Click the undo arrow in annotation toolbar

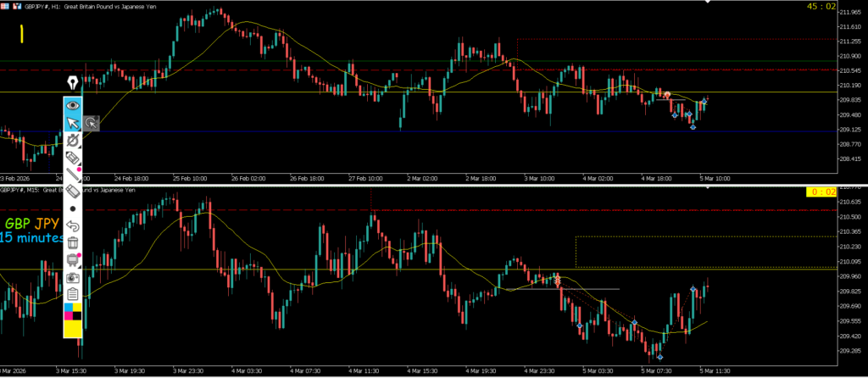(x=73, y=226)
